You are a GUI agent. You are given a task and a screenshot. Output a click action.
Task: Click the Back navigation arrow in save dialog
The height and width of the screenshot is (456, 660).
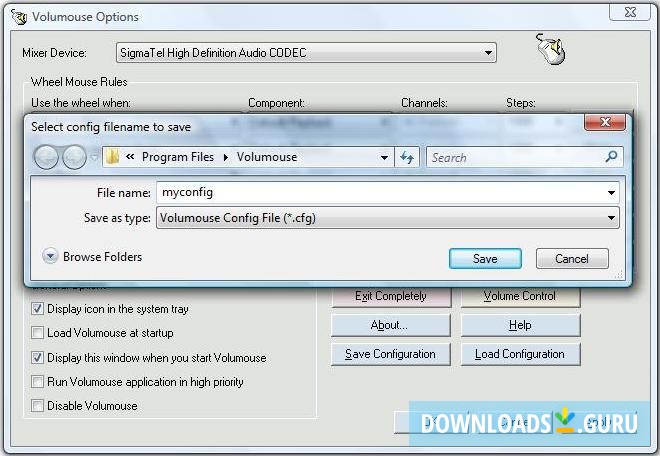pyautogui.click(x=46, y=157)
